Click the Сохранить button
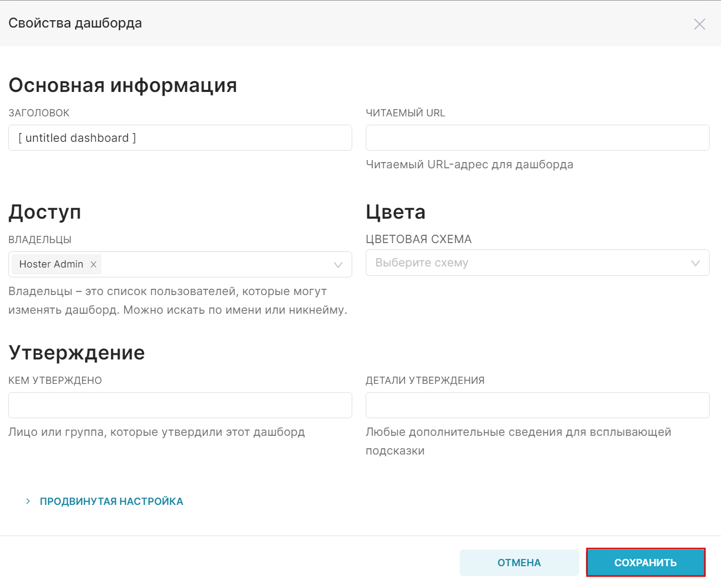721x588 pixels. pos(646,563)
